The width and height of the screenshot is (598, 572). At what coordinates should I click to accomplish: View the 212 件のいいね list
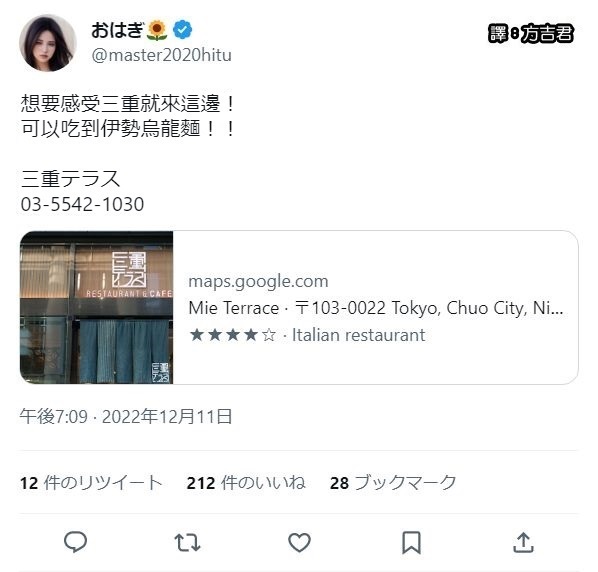246,483
